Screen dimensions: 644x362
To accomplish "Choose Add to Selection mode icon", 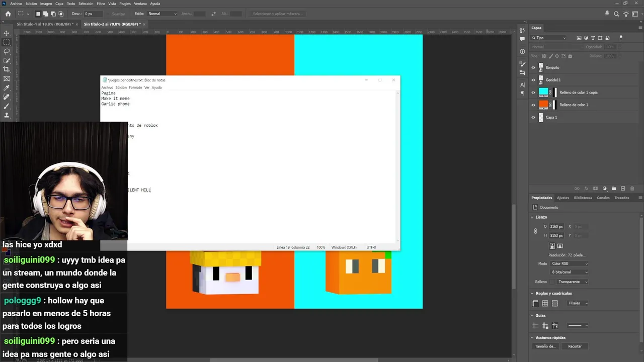I will 45,14.
